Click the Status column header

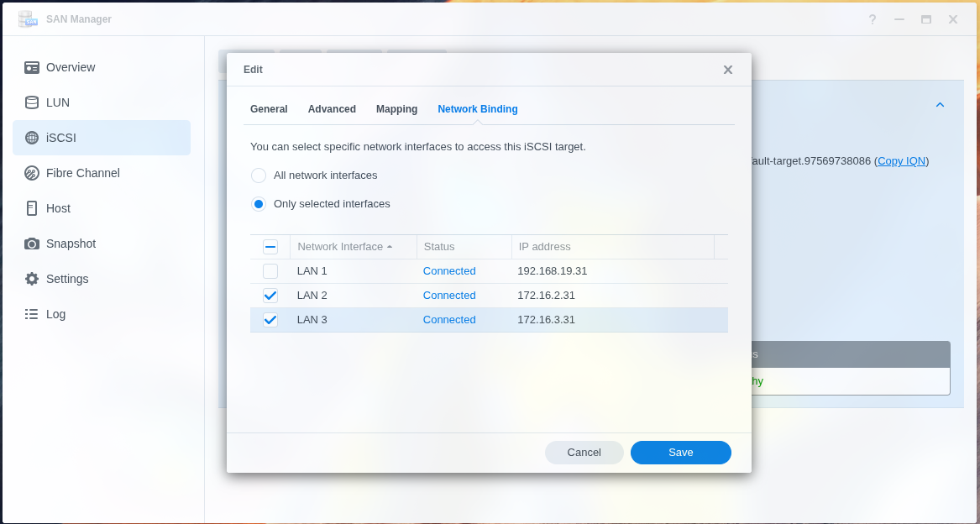click(464, 247)
